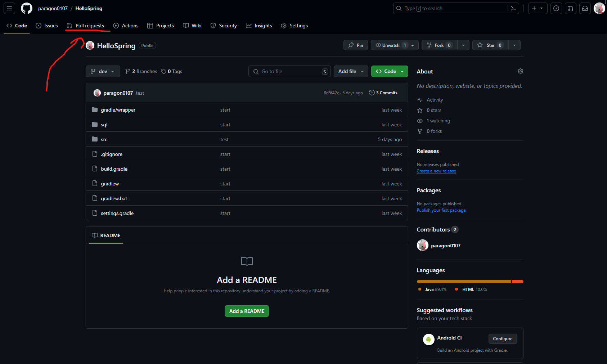Click the Java languages bar segment
This screenshot has height=364, width=607.
[x=464, y=282]
